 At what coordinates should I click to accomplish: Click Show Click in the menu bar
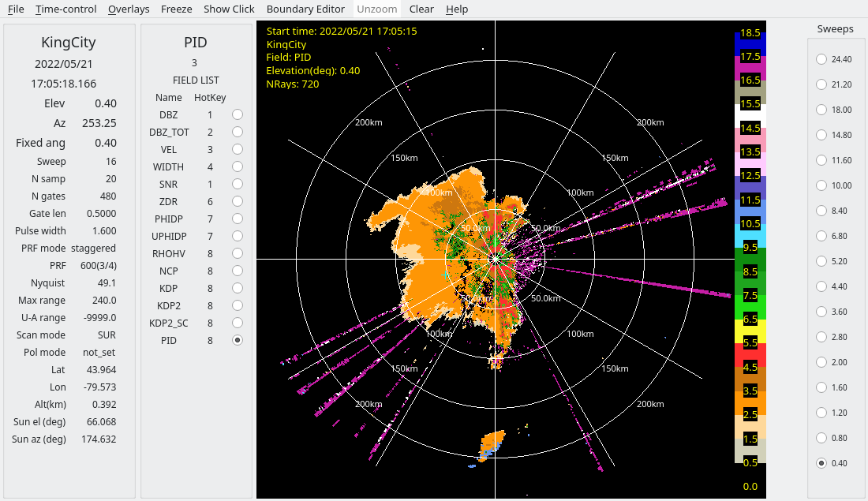(x=229, y=9)
